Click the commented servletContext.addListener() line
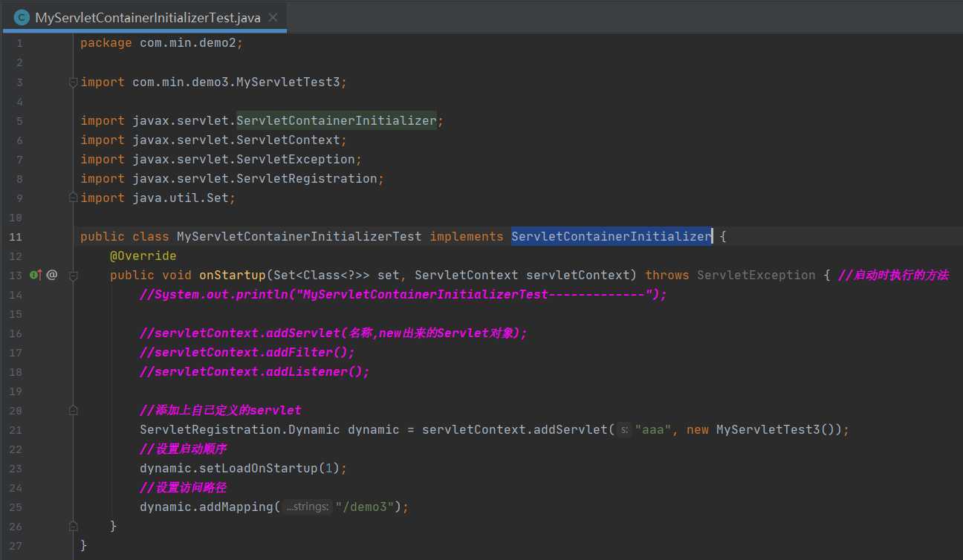963x560 pixels. (x=255, y=371)
